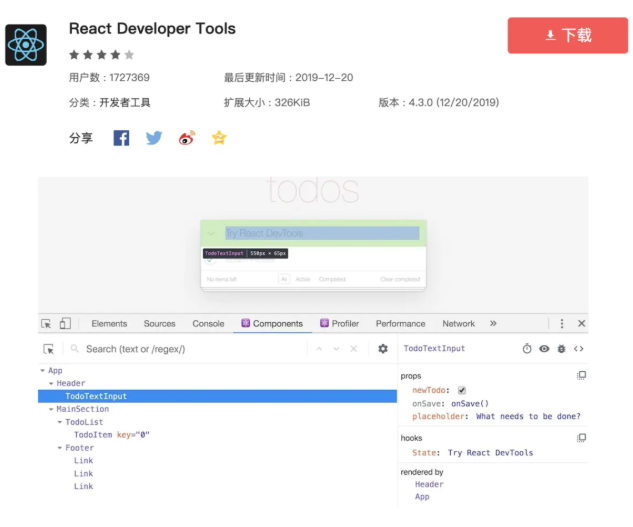This screenshot has width=633, height=527.
Task: Click the inspect DOM eye icon
Action: (544, 349)
